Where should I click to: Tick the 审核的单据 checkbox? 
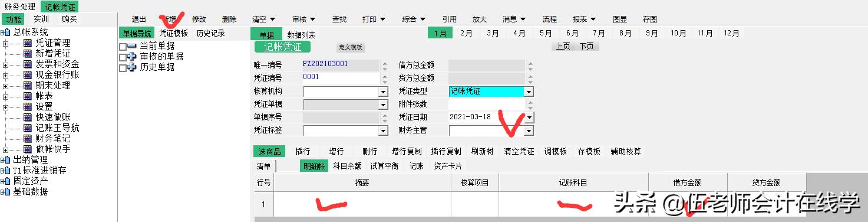pos(123,57)
